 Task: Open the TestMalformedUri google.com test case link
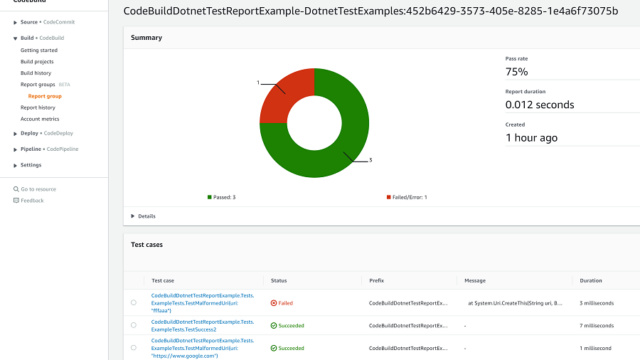click(202, 348)
